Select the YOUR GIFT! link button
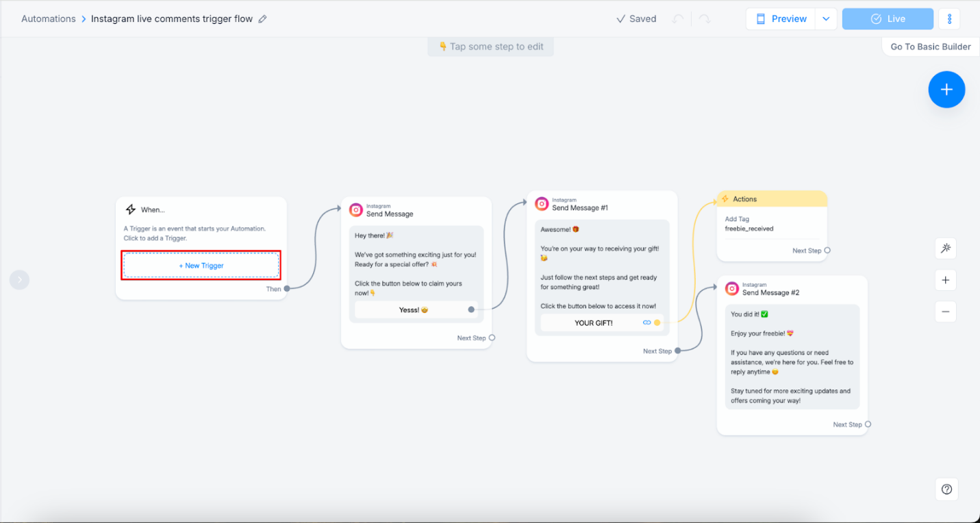 click(x=594, y=322)
